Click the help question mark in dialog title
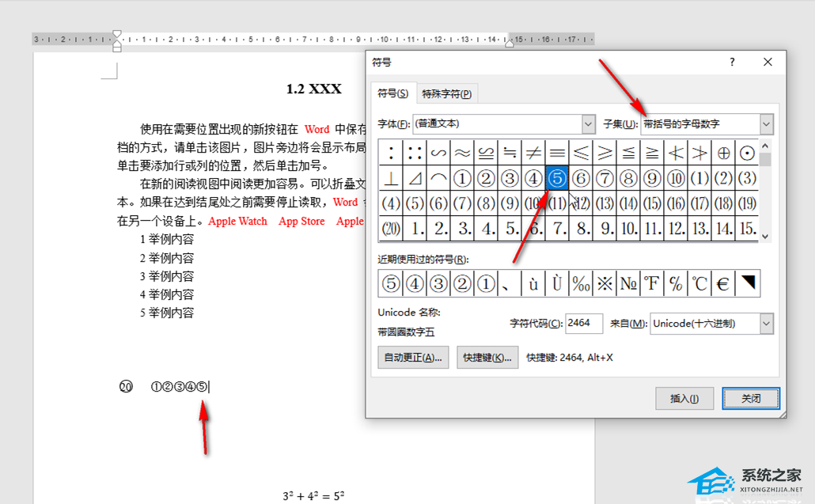Viewport: 815px width, 504px height. [x=732, y=63]
